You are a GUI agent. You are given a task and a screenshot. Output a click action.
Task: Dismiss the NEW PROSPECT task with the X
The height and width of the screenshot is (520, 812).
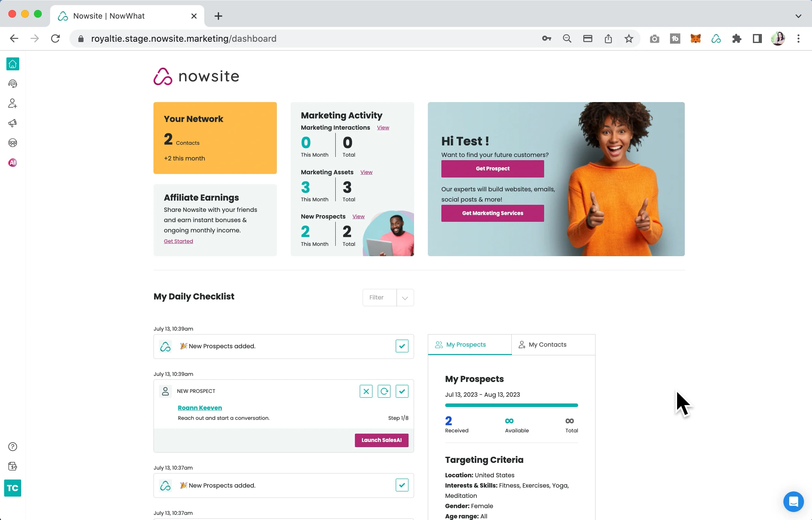(x=366, y=391)
